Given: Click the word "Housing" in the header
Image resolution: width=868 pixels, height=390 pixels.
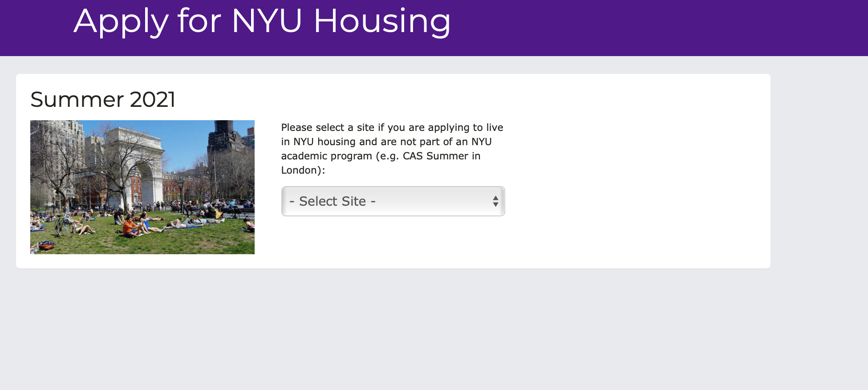Looking at the screenshot, I should pos(382,21).
